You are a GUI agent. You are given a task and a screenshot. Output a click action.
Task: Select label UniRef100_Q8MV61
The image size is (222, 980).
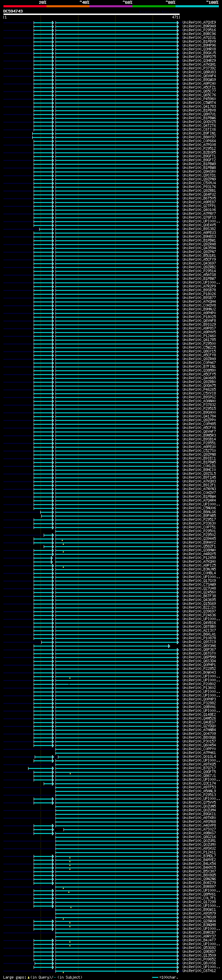[199, 894]
